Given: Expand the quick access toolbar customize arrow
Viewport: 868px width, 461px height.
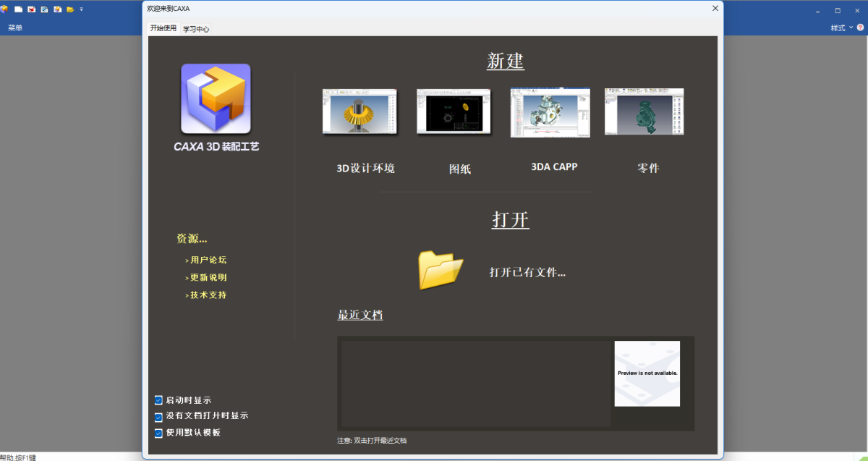Looking at the screenshot, I should coord(82,9).
